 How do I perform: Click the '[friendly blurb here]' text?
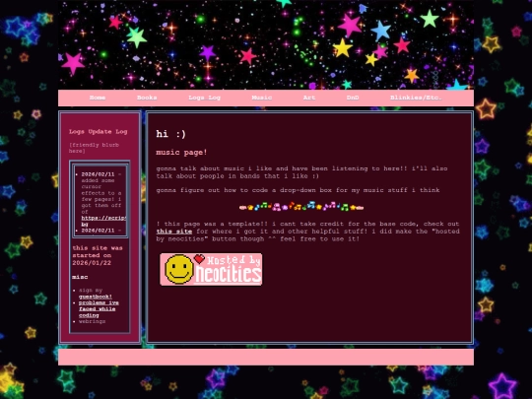point(94,148)
